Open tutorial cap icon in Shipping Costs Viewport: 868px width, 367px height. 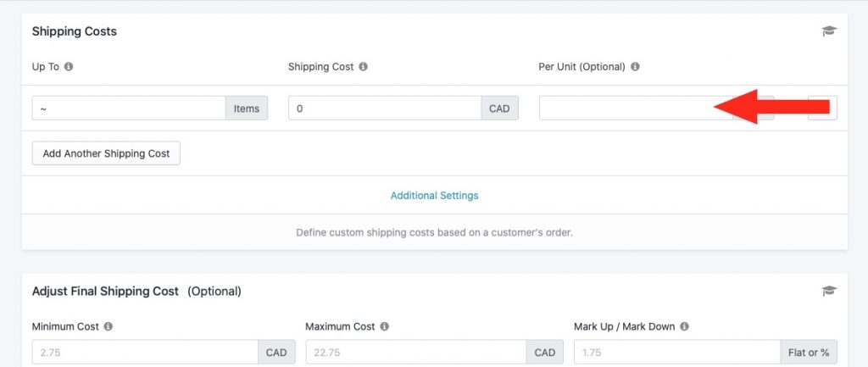pyautogui.click(x=829, y=31)
